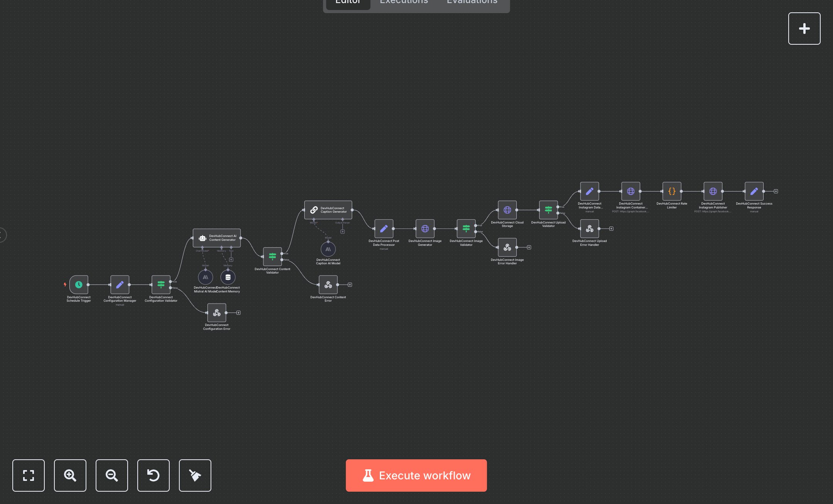Viewport: 833px width, 504px height.
Task: Expand the collapsed left sidebar
Action: [x=2, y=235]
